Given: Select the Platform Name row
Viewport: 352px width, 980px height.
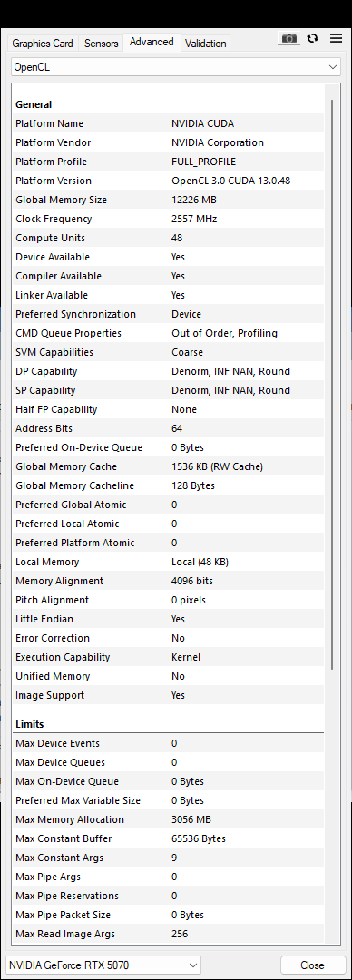Looking at the screenshot, I should point(168,123).
